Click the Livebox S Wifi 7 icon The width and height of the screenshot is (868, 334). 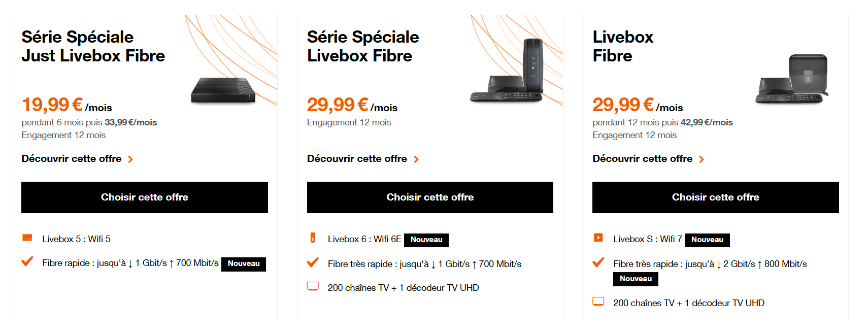(x=598, y=238)
